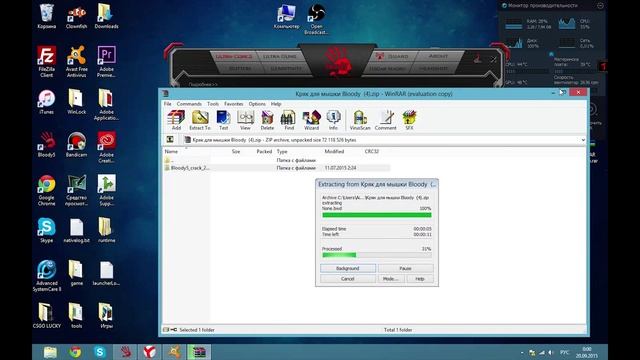Cancel the extraction
The image size is (640, 360).
click(x=348, y=279)
